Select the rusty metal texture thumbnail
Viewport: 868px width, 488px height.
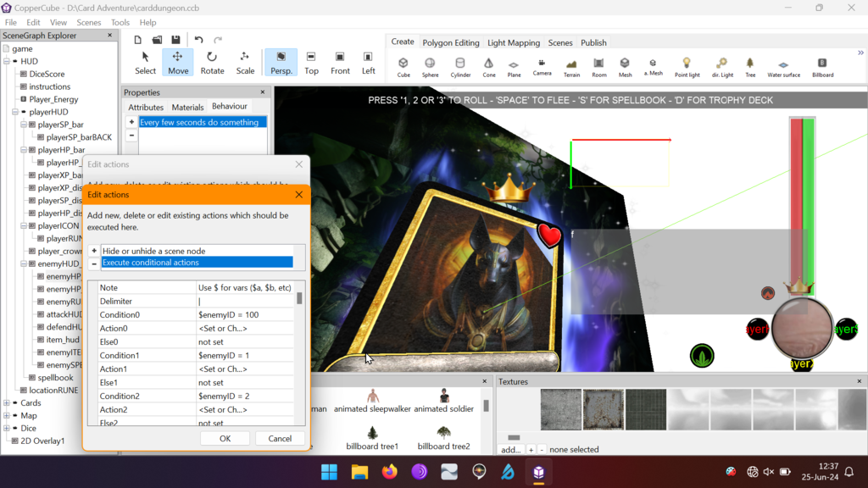pos(604,409)
